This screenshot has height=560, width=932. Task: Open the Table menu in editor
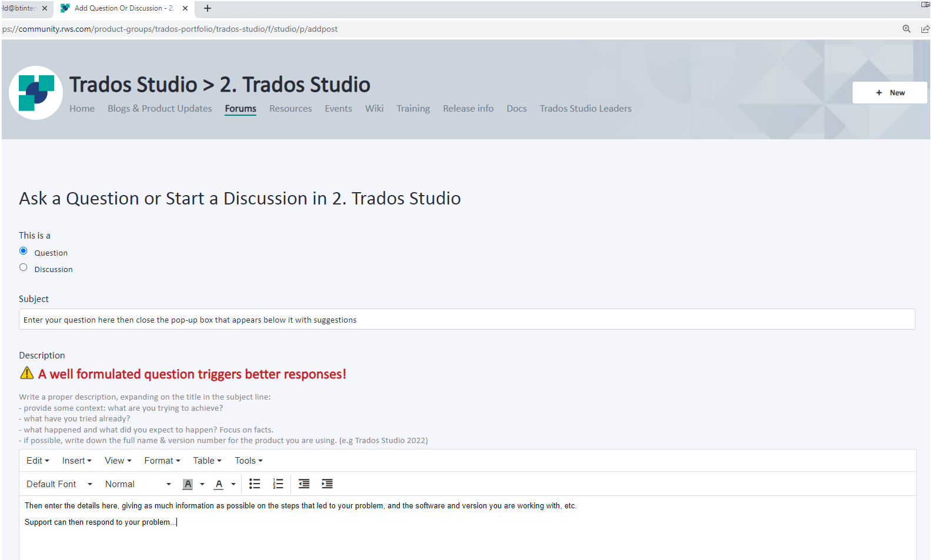(207, 461)
